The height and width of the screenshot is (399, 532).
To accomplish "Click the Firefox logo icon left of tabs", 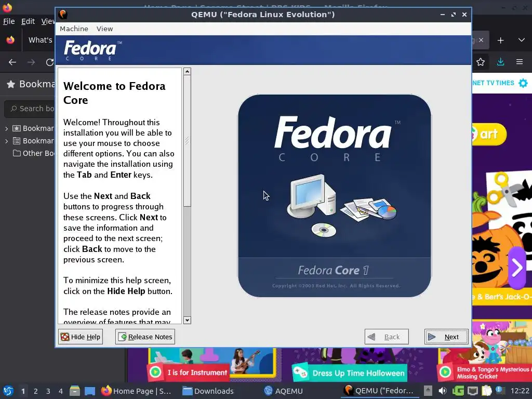I will 10,40.
